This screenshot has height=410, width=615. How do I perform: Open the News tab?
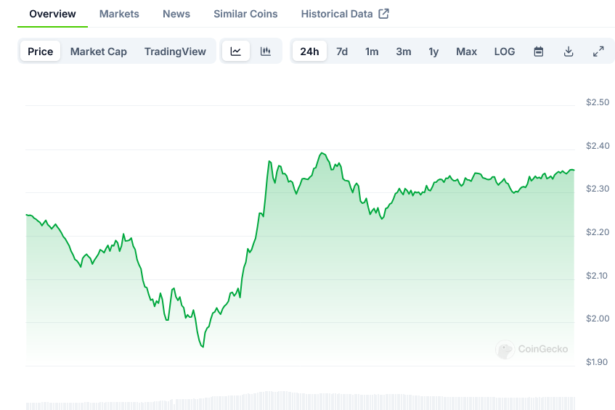click(176, 14)
